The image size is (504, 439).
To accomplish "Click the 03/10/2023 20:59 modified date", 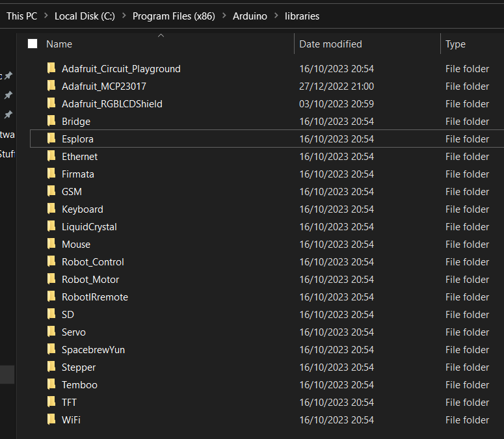I will point(336,104).
